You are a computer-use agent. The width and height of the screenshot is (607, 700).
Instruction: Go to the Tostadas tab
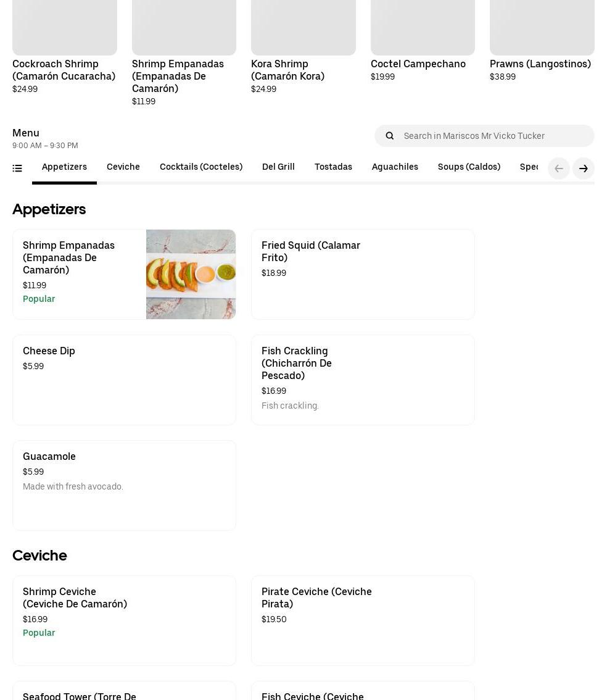(x=333, y=167)
